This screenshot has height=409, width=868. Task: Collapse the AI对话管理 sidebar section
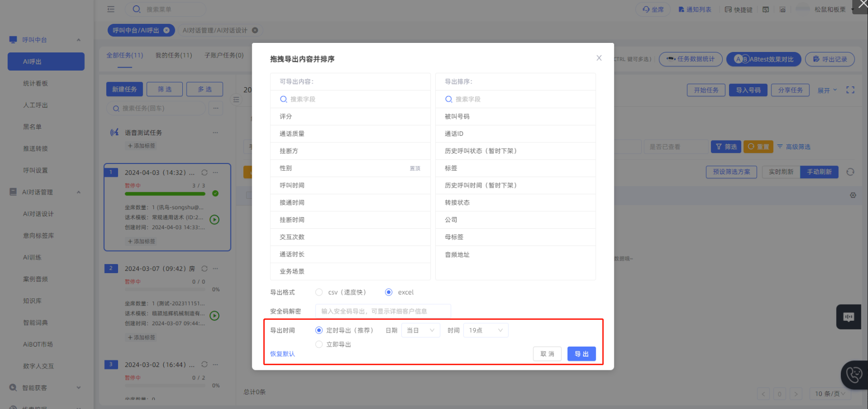coord(79,192)
